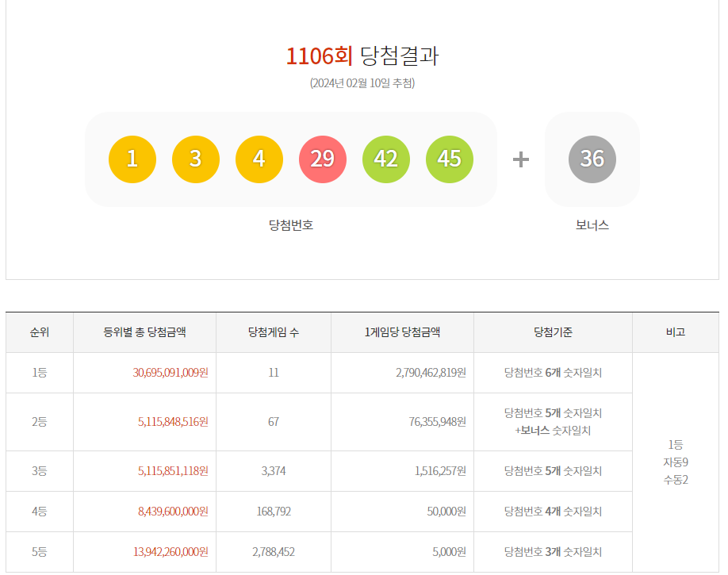
Task: Click the 67 winning games count for 2등
Action: (x=274, y=420)
